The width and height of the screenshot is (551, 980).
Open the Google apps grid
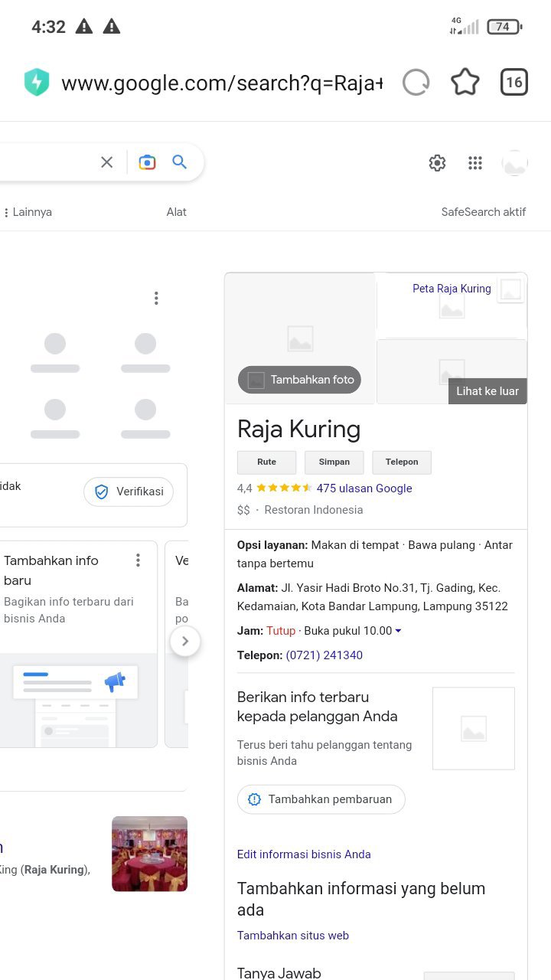click(x=475, y=163)
